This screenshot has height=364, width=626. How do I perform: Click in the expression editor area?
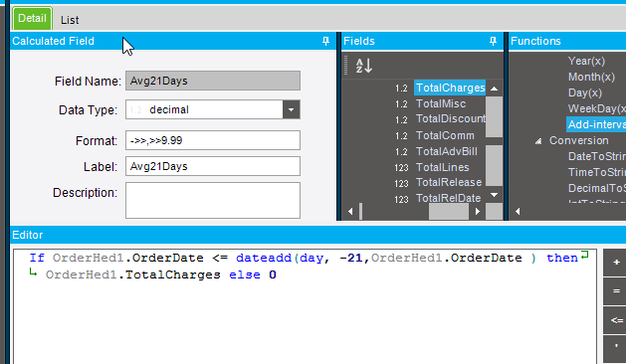point(305,306)
